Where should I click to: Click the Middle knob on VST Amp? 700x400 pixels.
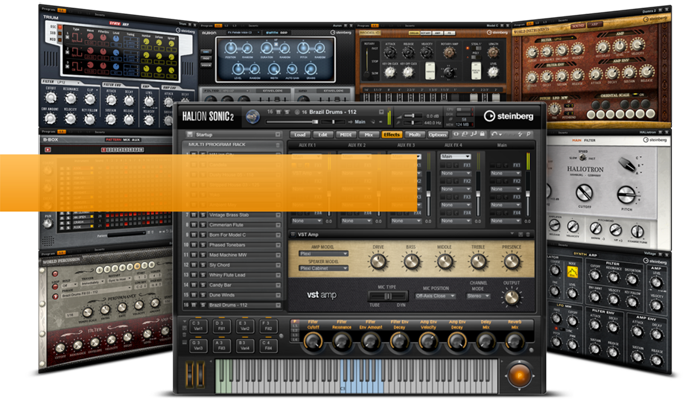click(x=445, y=262)
